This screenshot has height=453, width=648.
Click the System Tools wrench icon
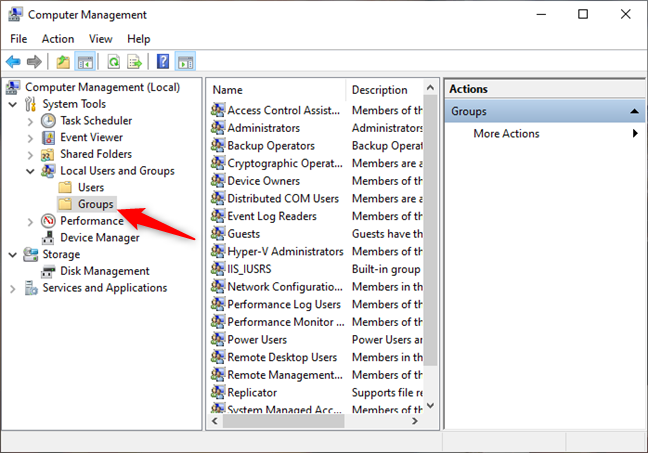pos(31,104)
